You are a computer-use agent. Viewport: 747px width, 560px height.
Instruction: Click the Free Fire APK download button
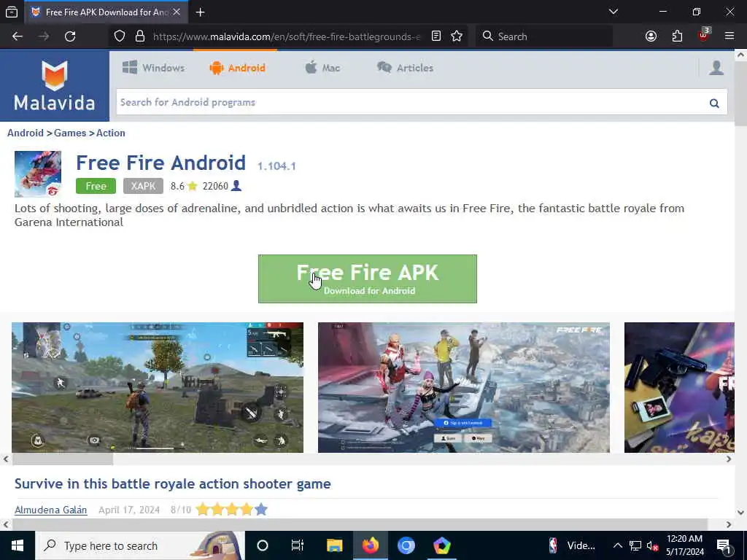click(x=368, y=279)
